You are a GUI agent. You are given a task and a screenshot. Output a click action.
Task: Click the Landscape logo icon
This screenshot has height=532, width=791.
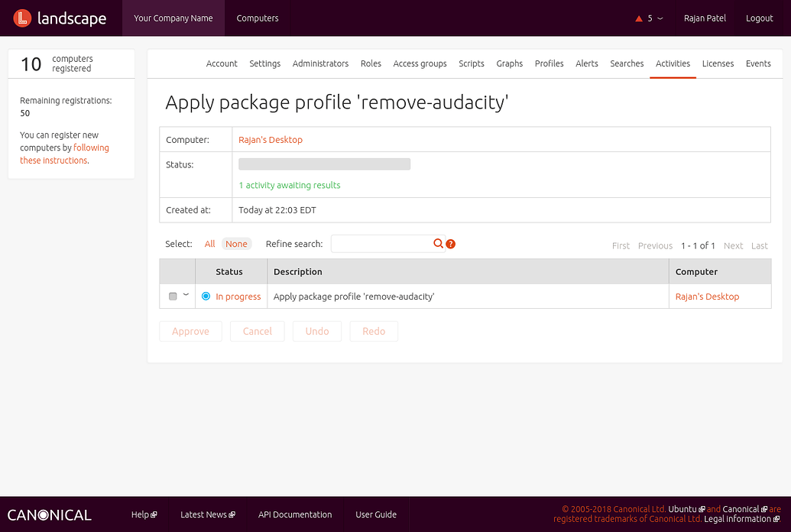point(23,18)
